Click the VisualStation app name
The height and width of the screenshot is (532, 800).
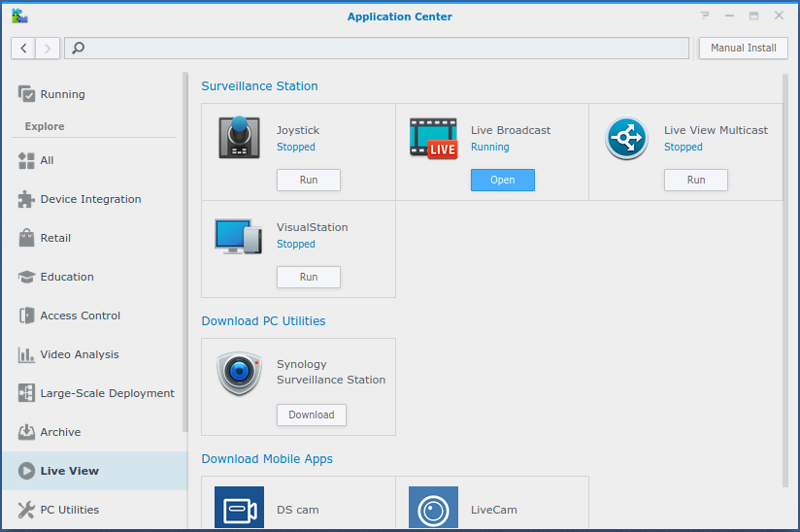pos(313,227)
